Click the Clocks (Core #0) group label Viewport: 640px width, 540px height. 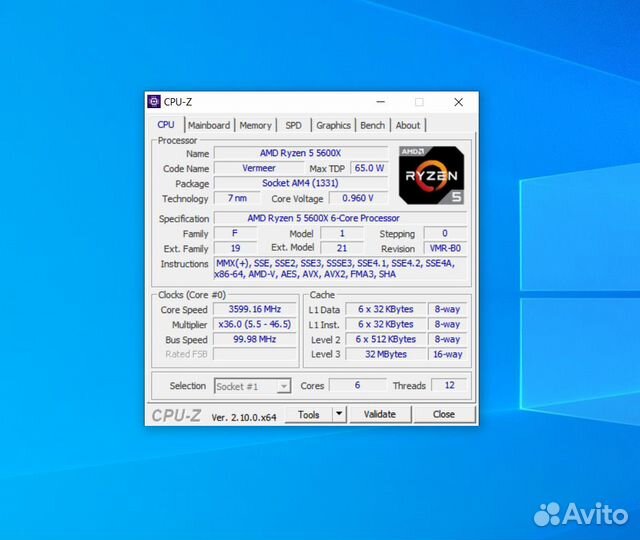(x=192, y=295)
